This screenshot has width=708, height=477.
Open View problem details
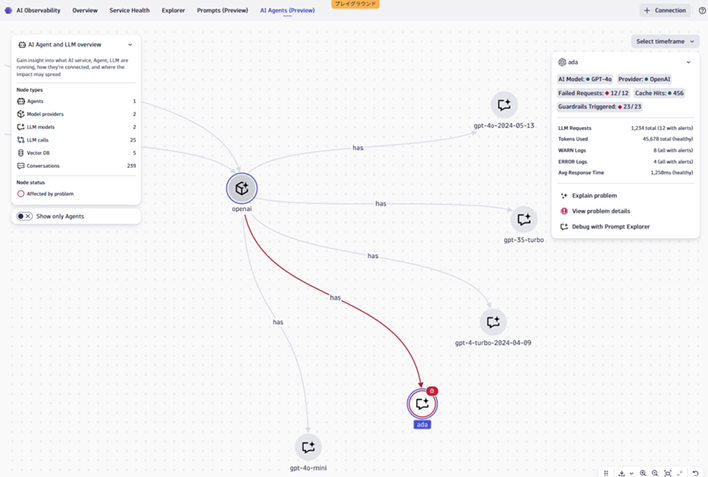(600, 211)
